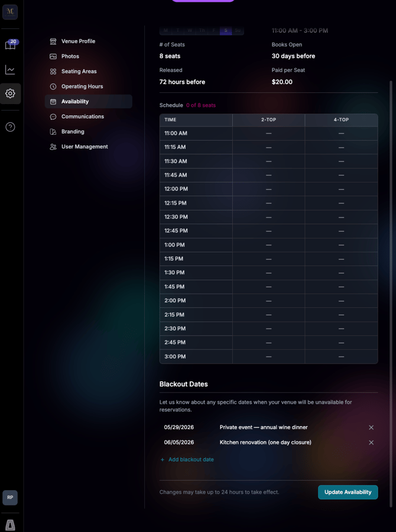Click the 12:45 PM time row

click(x=269, y=231)
